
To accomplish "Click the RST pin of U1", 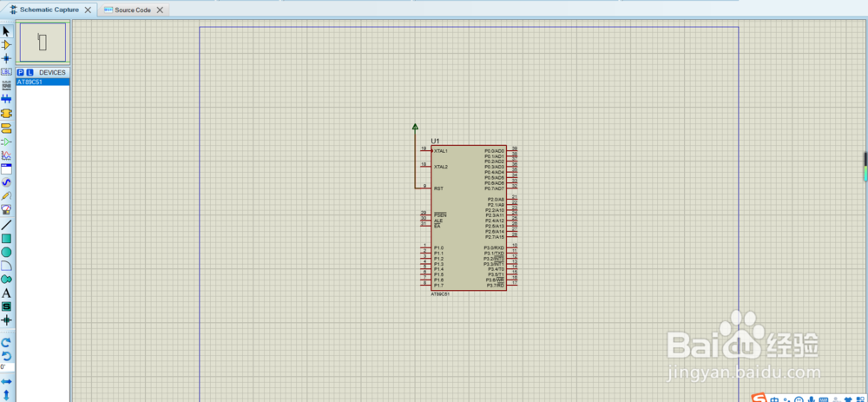I will click(424, 188).
